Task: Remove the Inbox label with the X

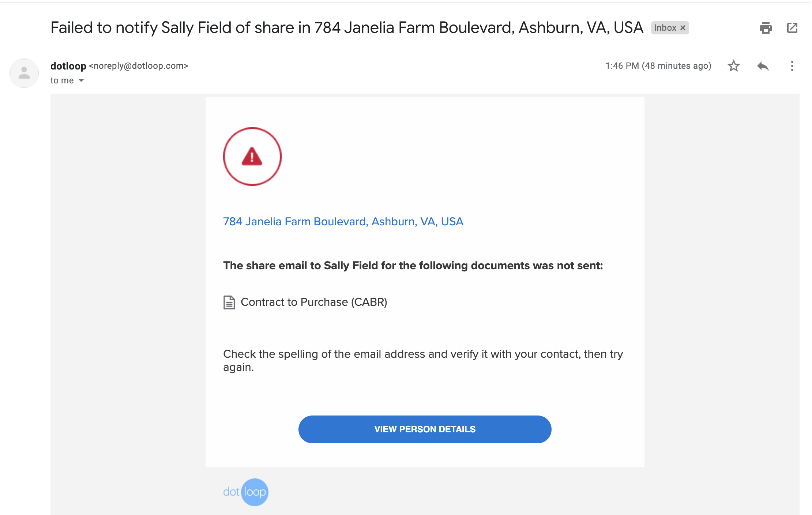Action: [683, 28]
